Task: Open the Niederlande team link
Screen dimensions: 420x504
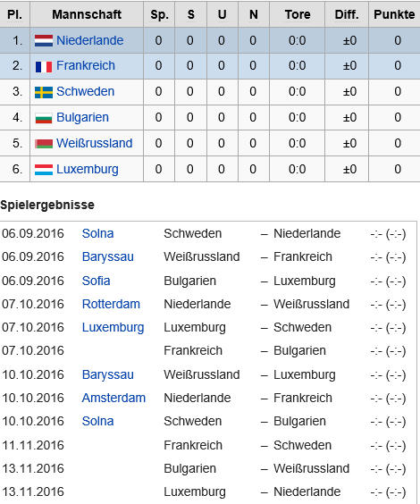Action: (89, 40)
